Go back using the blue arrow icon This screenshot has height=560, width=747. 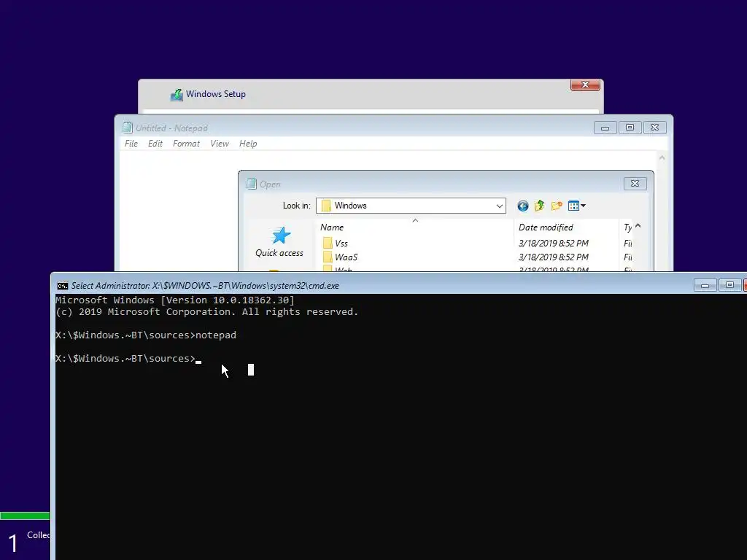click(522, 206)
